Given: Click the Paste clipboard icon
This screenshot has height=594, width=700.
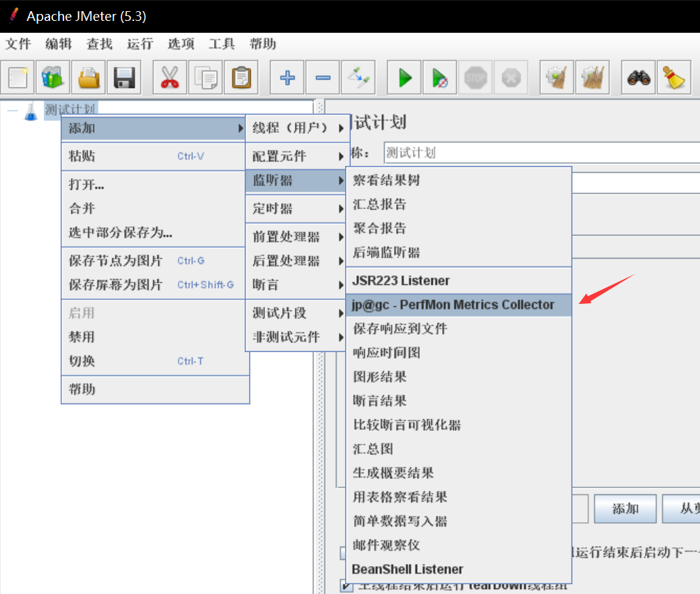Looking at the screenshot, I should point(241,77).
